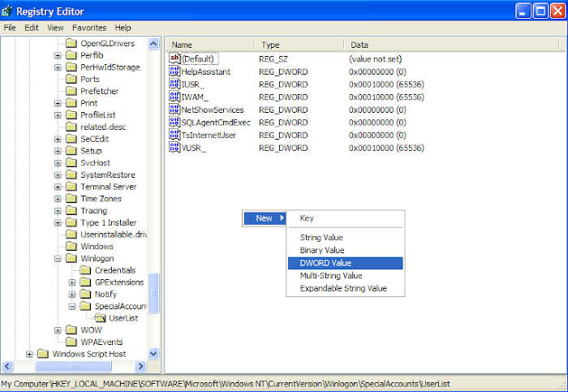The height and width of the screenshot is (392, 568).
Task: Click the New context menu item
Action: (265, 218)
